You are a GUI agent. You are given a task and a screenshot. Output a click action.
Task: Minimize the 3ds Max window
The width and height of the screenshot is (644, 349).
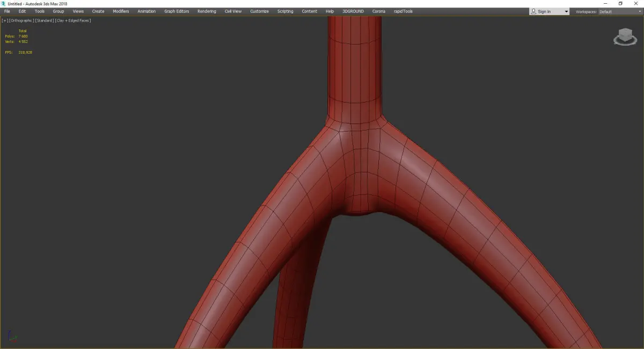[605, 4]
